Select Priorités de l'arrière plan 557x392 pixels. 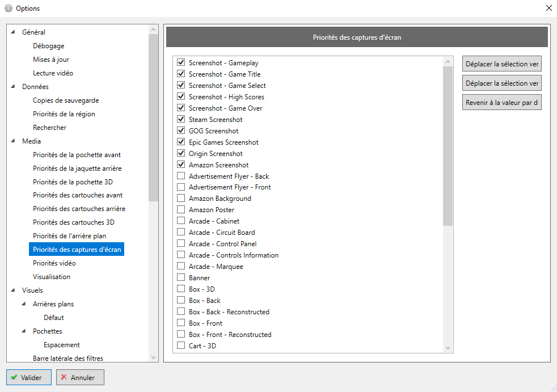coord(70,235)
